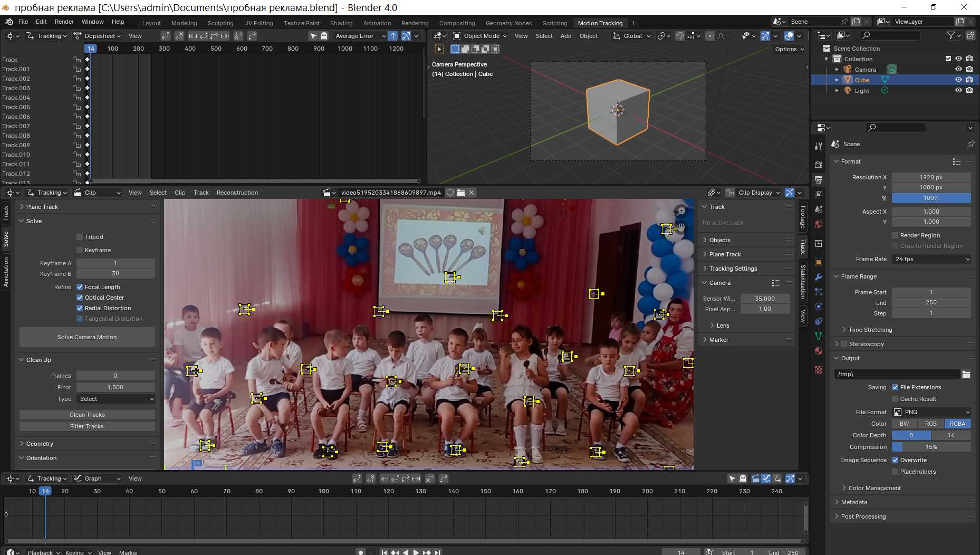This screenshot has width=980, height=555.
Task: Switch to the Compositing workspace tab
Action: point(457,23)
